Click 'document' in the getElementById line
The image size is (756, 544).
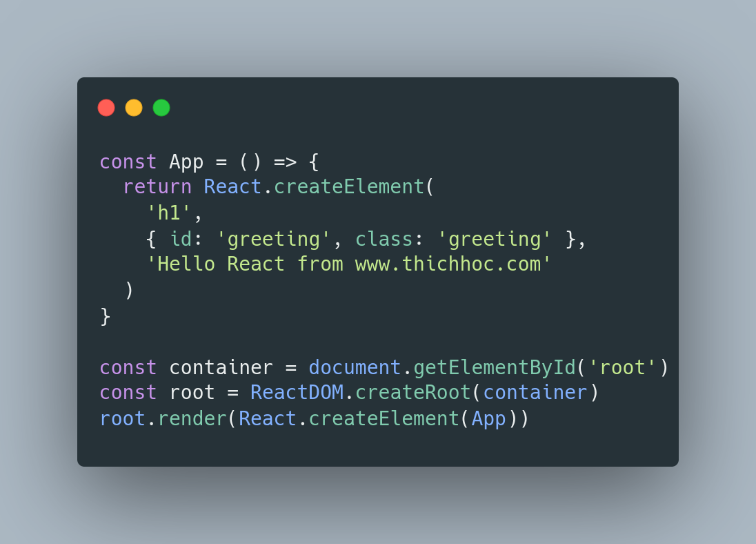[x=355, y=368]
